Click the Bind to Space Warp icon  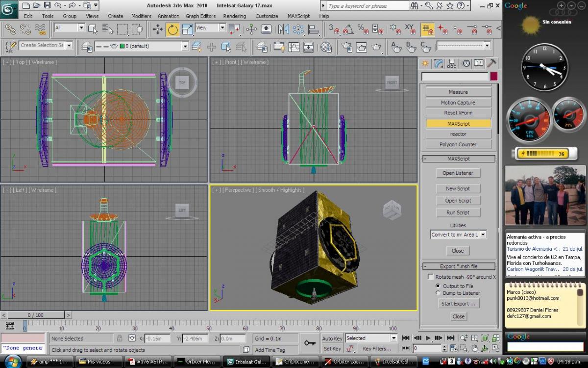click(x=42, y=29)
